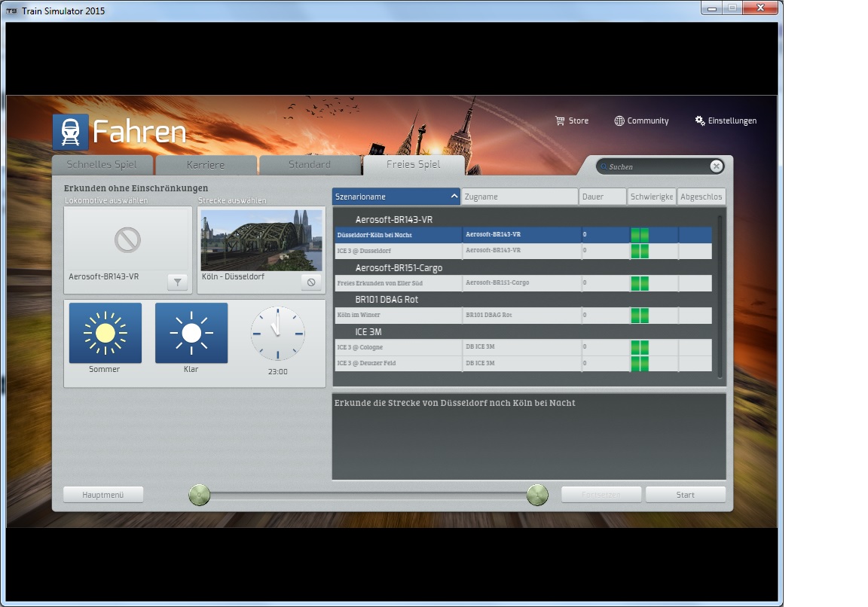
Task: Open the Store cart icon
Action: coord(561,120)
